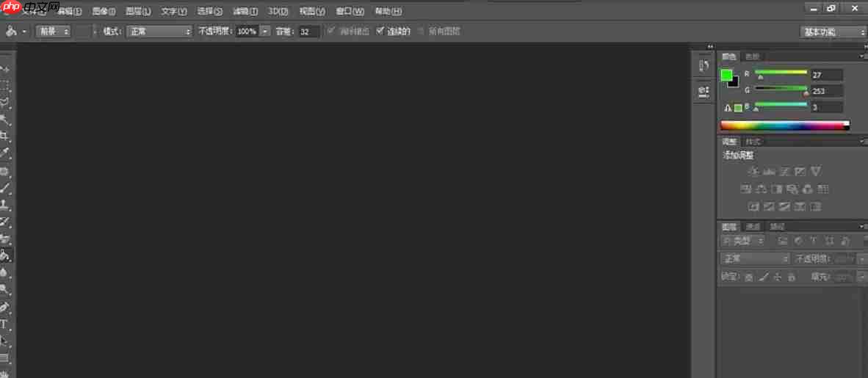Select the highlighted Paint Bucket tool

tap(6, 255)
